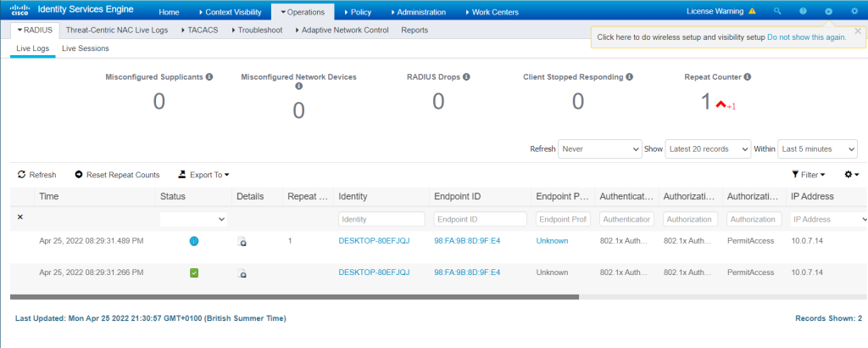
Task: Open the Work Centers menu
Action: pos(492,12)
